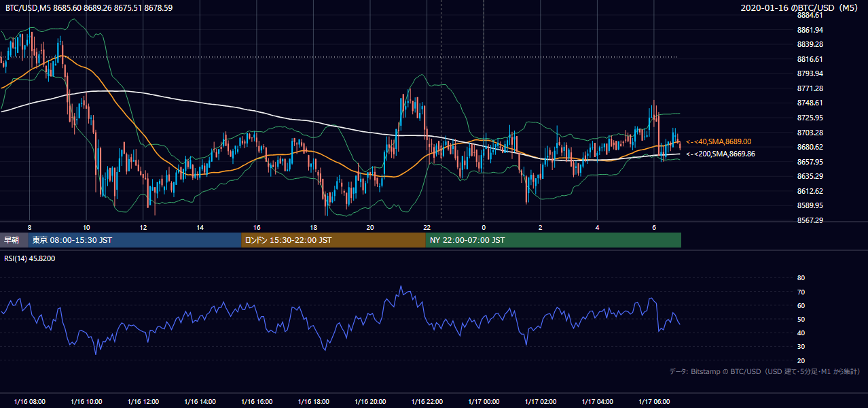
Task: Click RSI scale value 80
Action: 801,278
